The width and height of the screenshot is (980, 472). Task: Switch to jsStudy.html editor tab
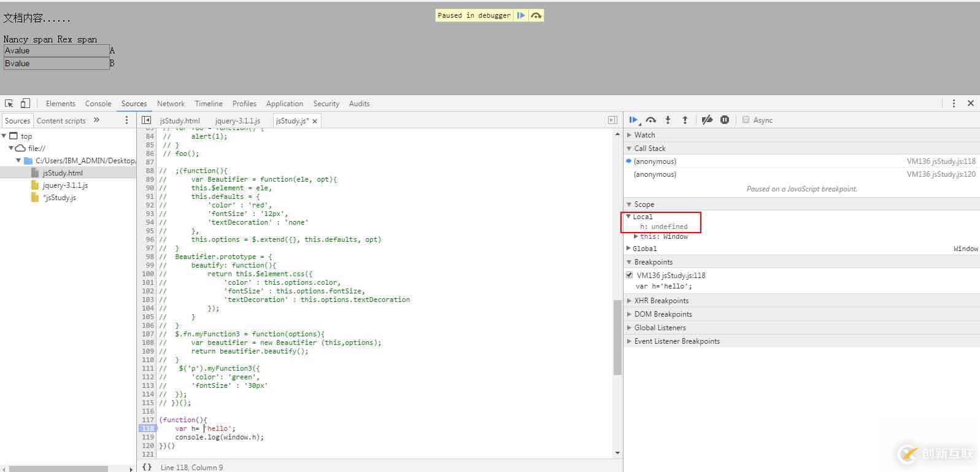tap(180, 121)
